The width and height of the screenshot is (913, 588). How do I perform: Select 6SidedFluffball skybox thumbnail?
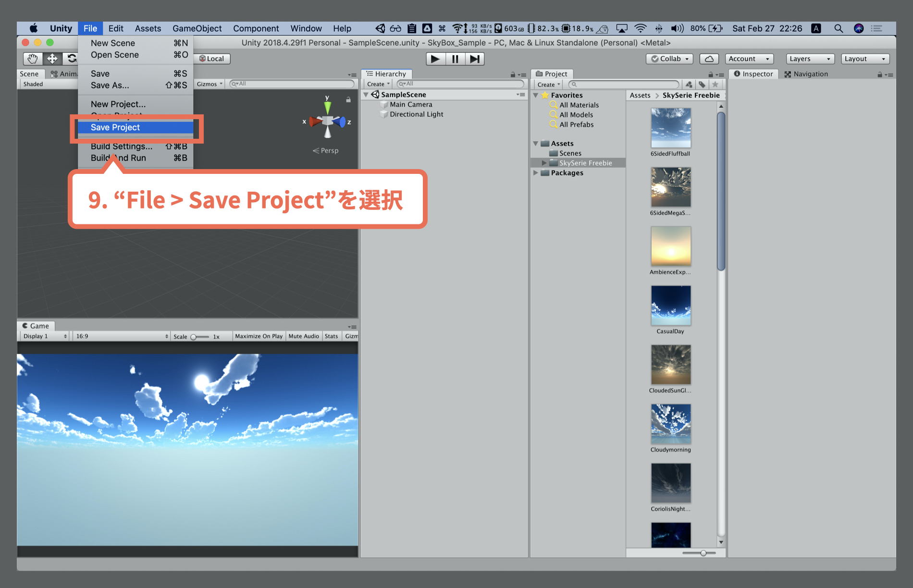[671, 128]
